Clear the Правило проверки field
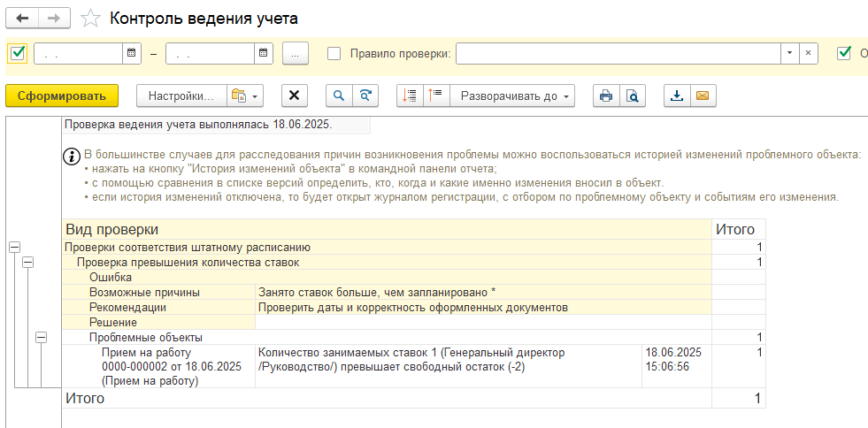The width and height of the screenshot is (868, 428). pyautogui.click(x=808, y=54)
